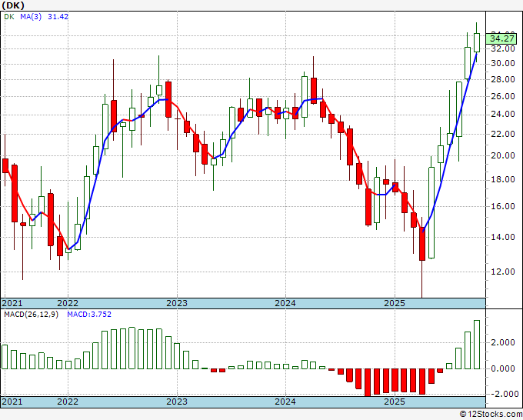Click the 22.00 price axis label
523x420 pixels.
click(x=503, y=134)
